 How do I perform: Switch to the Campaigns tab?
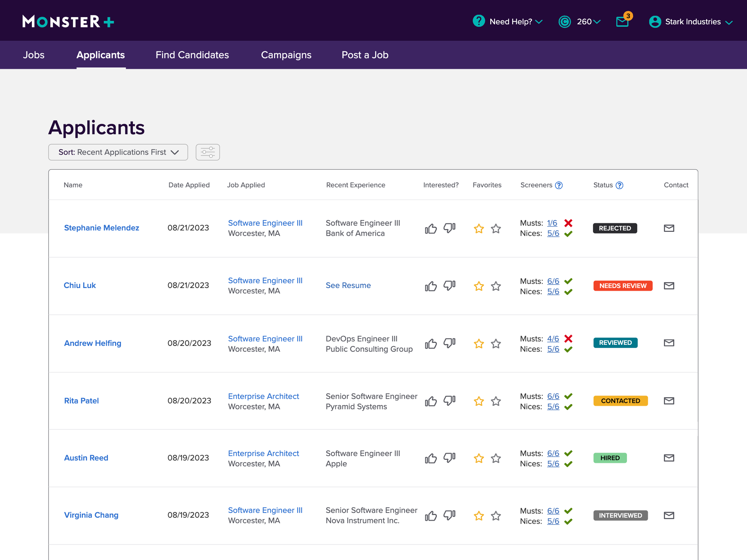coord(286,55)
